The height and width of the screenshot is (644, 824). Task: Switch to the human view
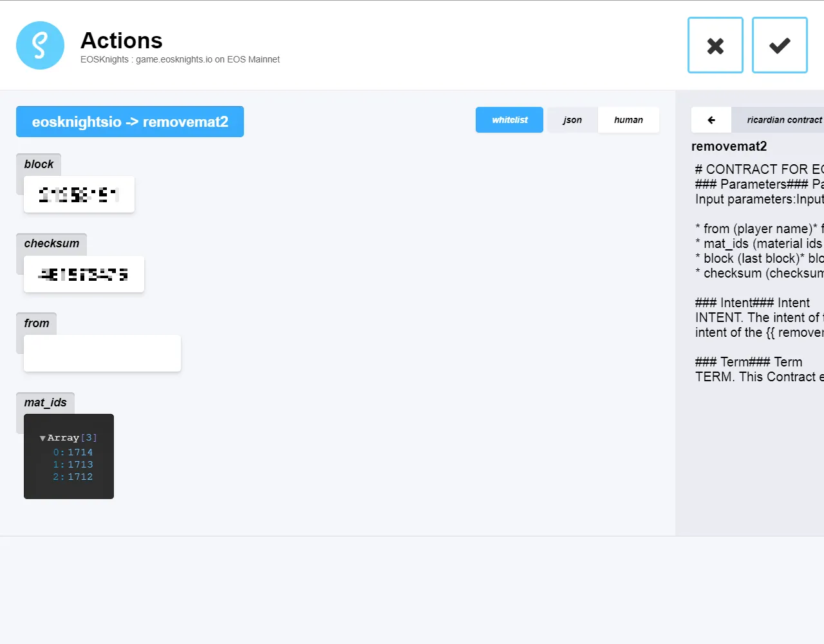628,120
